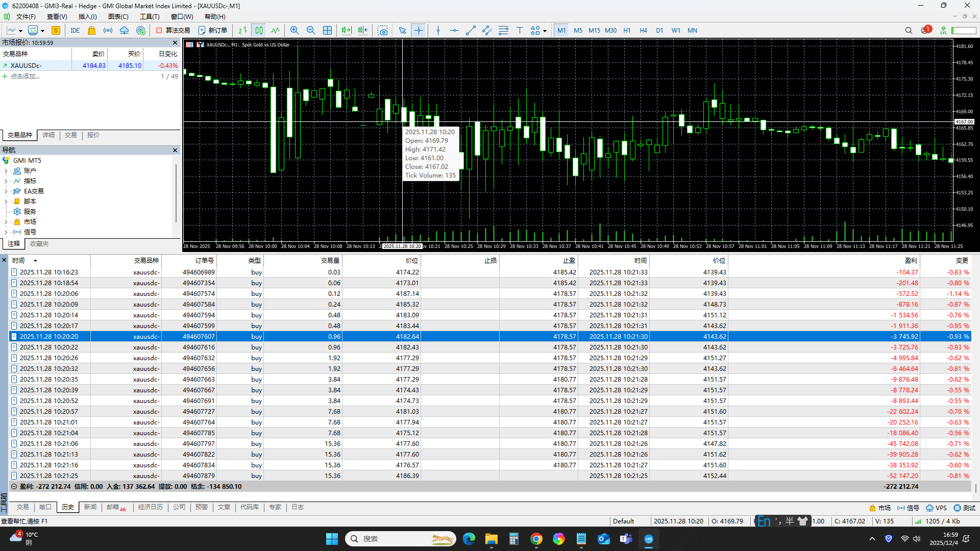Select the crosshair cursor tool
The height and width of the screenshot is (551, 980).
click(x=419, y=31)
